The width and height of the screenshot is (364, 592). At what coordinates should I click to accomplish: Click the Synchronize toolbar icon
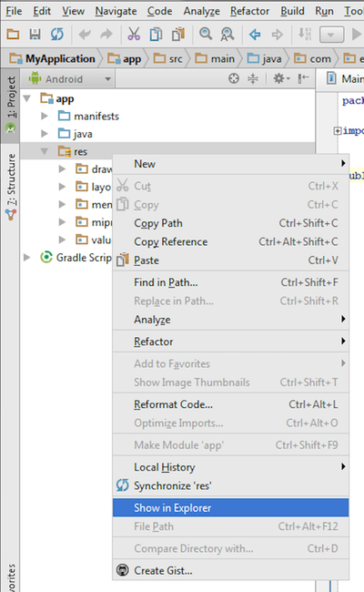pos(57,35)
